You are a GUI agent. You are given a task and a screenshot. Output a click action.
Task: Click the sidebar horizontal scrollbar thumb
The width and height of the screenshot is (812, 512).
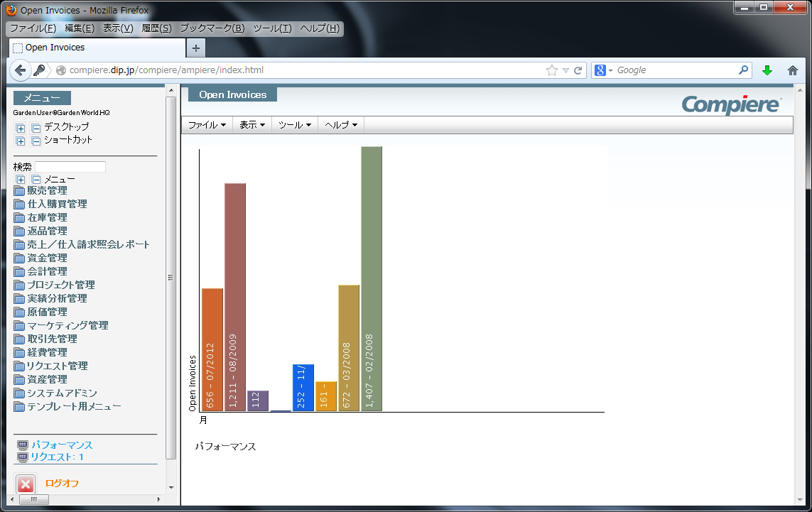(x=33, y=500)
